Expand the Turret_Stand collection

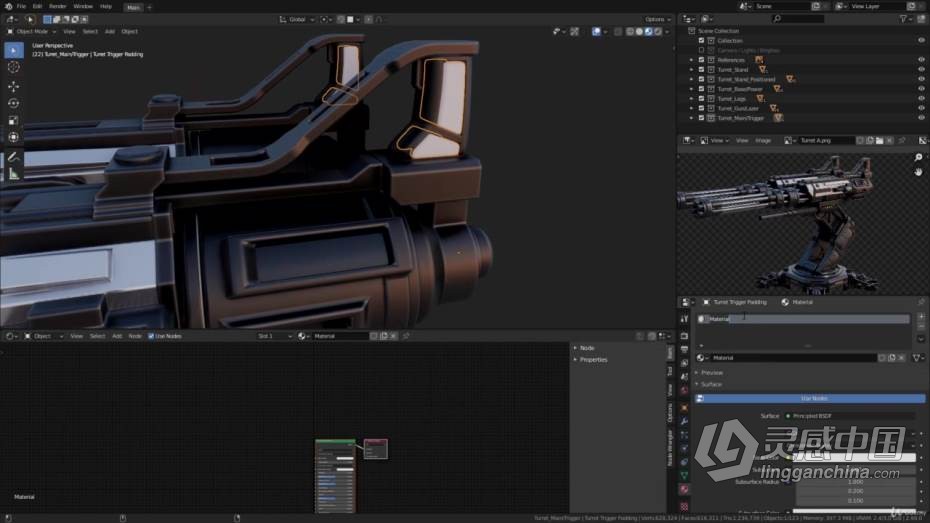(691, 69)
